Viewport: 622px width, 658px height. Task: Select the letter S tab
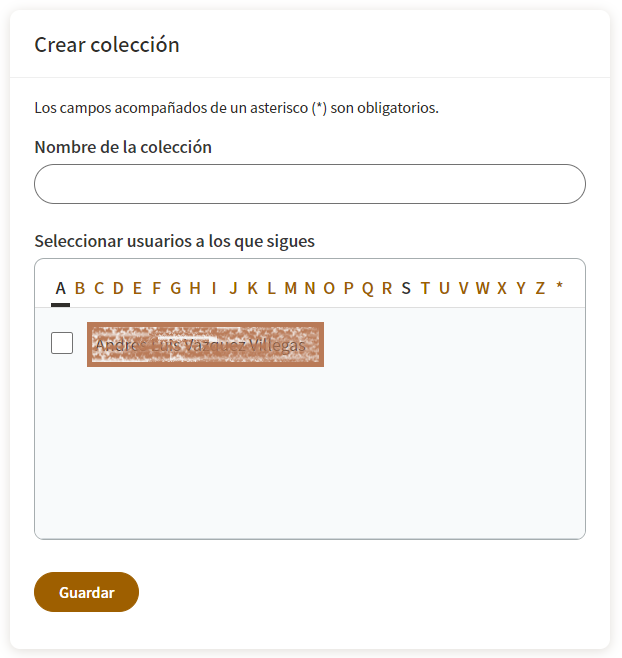click(x=406, y=288)
